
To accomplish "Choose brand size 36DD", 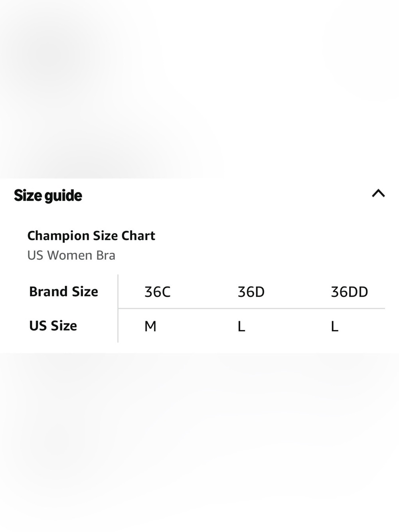I will (x=350, y=292).
